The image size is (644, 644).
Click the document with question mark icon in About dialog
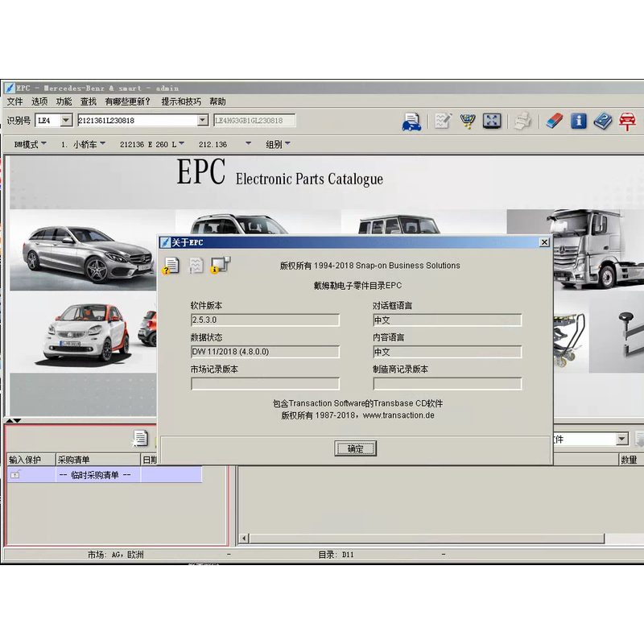(x=171, y=266)
